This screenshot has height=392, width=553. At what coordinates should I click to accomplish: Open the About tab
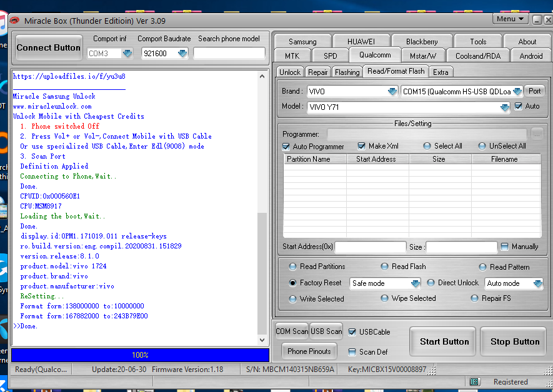[x=527, y=42]
